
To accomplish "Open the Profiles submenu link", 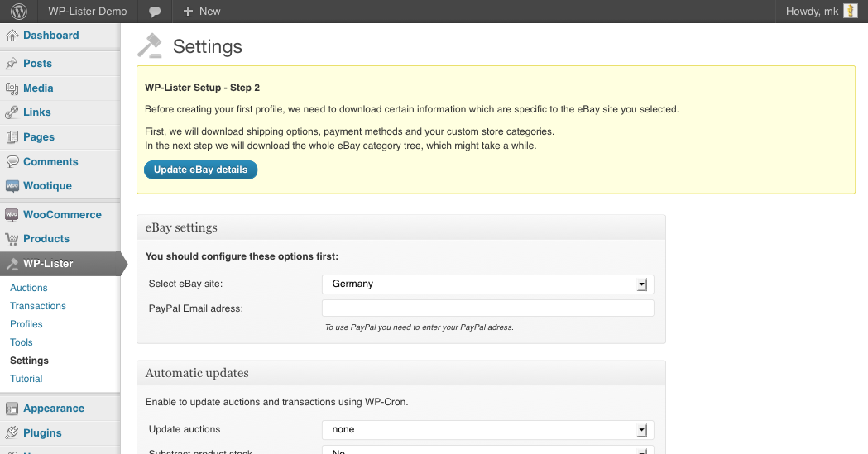I will 26,324.
